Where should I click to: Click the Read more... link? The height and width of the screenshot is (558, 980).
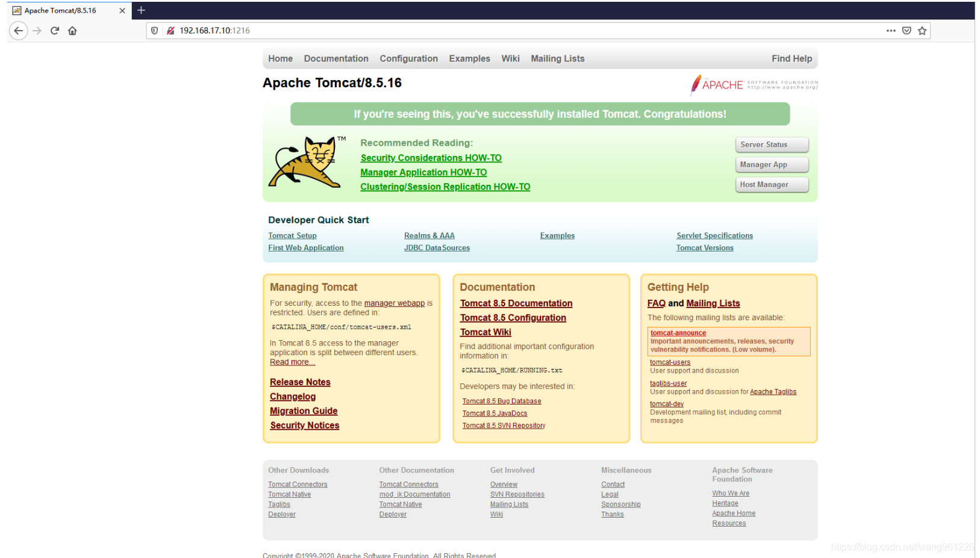point(292,362)
